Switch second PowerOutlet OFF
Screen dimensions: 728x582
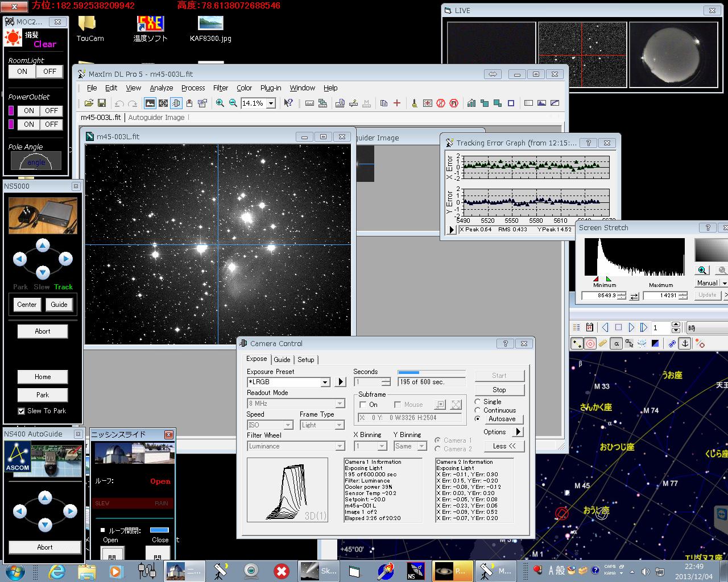pyautogui.click(x=52, y=124)
